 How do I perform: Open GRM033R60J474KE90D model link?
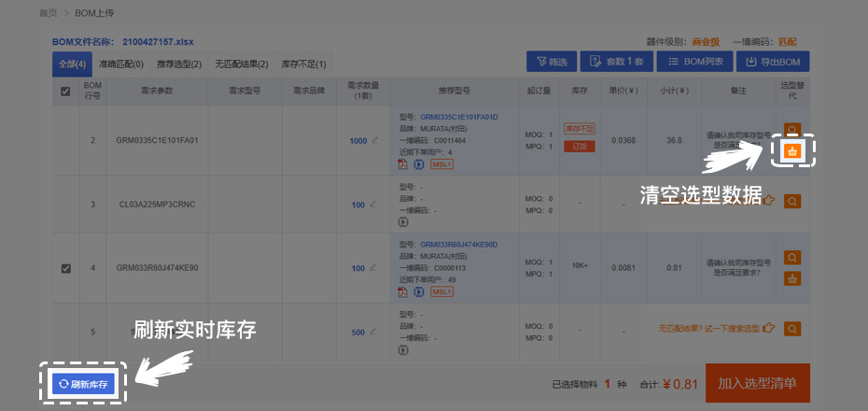459,245
